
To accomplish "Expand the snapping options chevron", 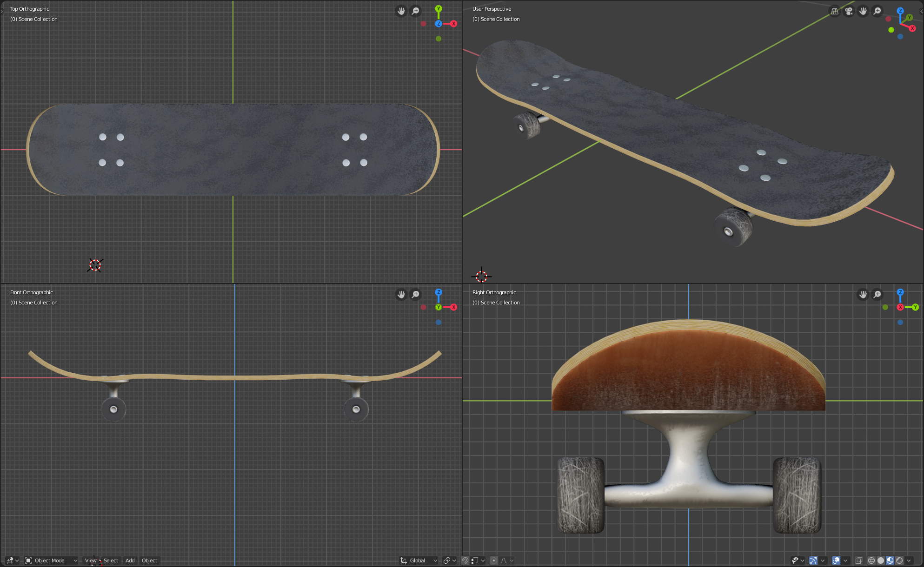I will click(483, 560).
